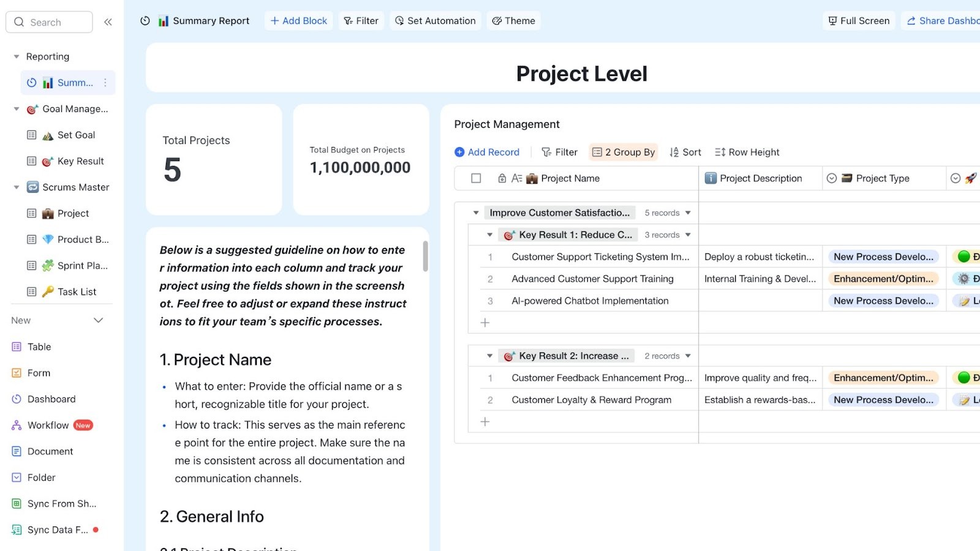Open the Sort options for the table
This screenshot has width=980, height=551.
pos(685,152)
